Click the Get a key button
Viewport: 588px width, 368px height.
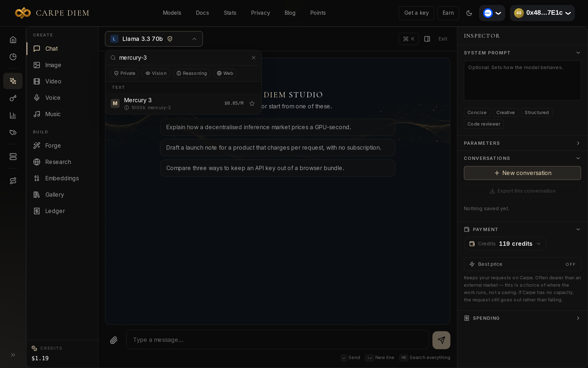tap(416, 13)
